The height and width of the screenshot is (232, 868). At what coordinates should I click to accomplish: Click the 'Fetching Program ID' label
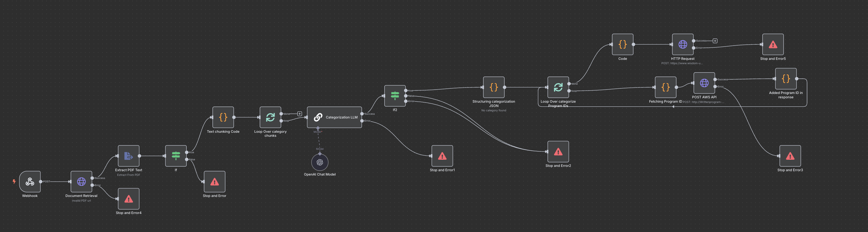[x=665, y=101]
